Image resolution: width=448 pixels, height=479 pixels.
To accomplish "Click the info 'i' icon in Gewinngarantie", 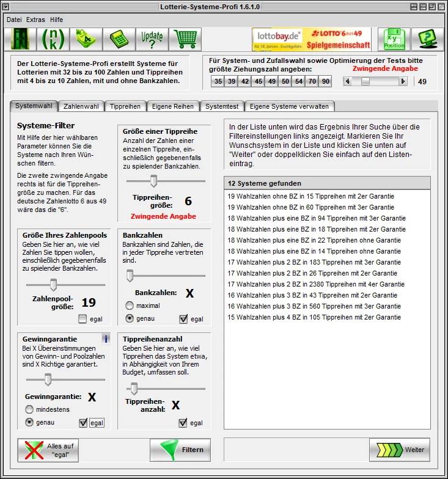I will pos(106,338).
